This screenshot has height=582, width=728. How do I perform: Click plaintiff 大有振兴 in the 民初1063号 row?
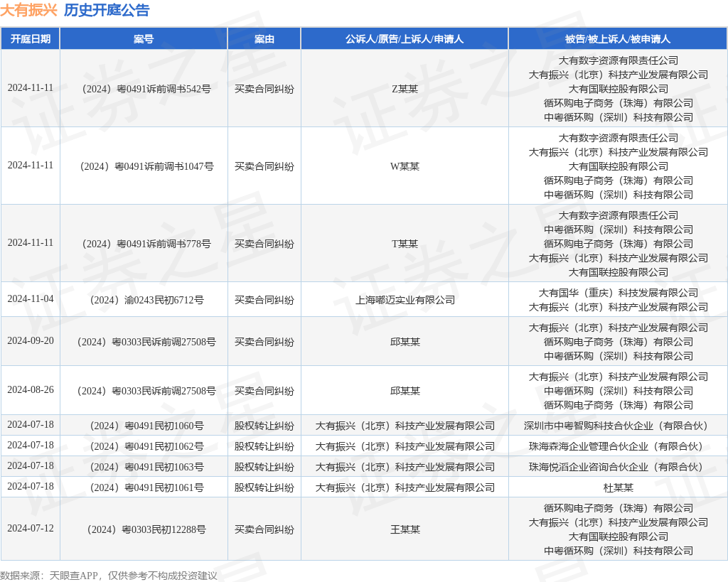[405, 467]
